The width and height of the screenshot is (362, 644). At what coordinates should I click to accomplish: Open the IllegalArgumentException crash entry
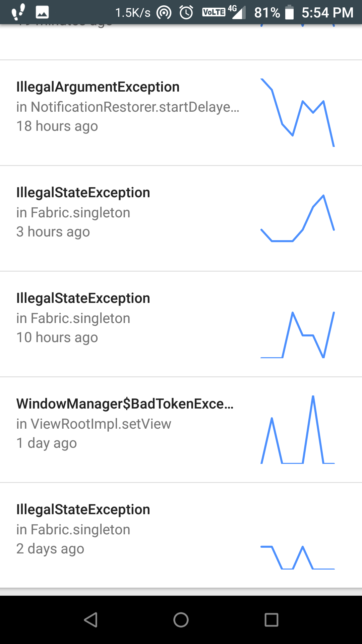click(x=181, y=113)
